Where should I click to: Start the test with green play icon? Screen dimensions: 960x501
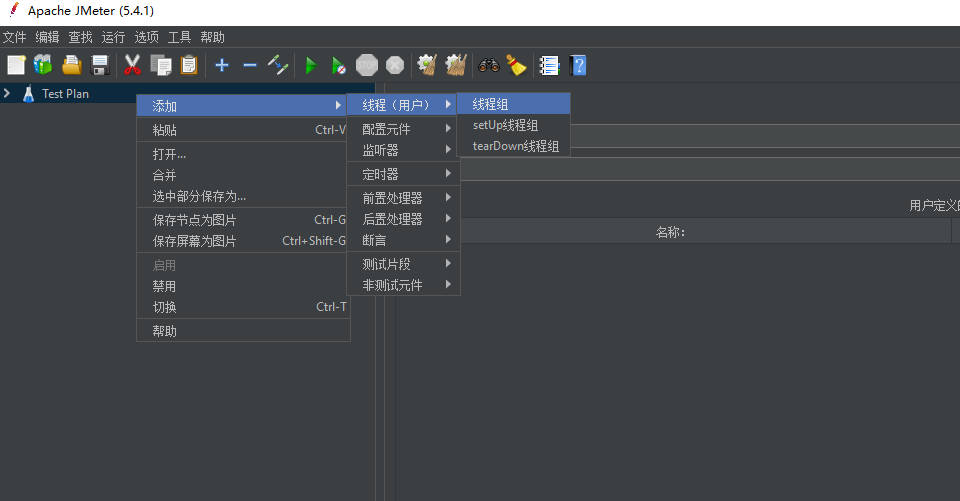pyautogui.click(x=311, y=65)
